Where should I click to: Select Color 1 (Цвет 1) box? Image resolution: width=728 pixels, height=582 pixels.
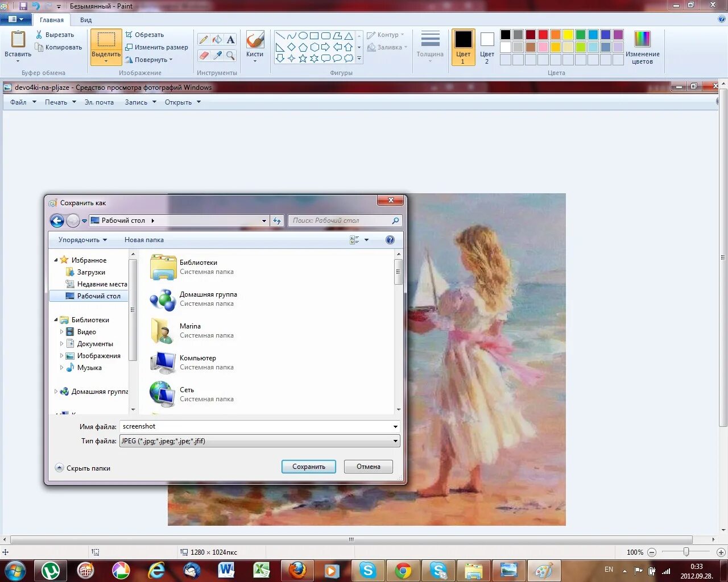click(x=463, y=47)
